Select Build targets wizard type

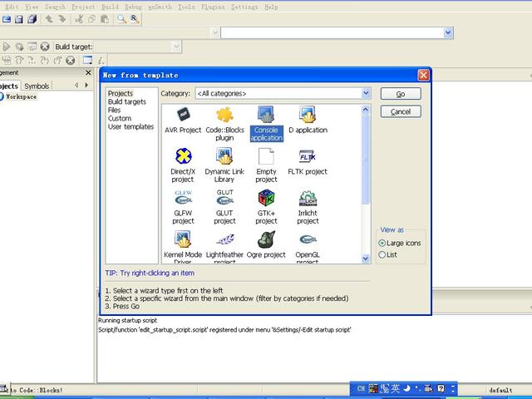click(x=127, y=101)
